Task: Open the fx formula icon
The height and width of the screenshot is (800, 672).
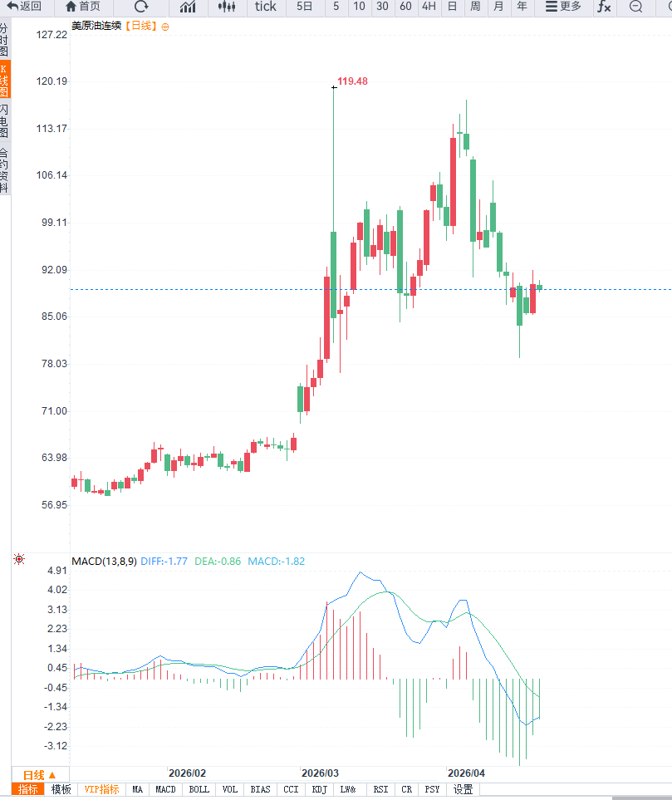Action: coord(604,7)
